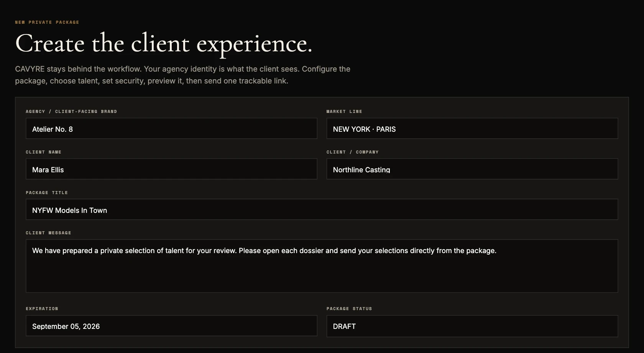Focus the Market Line field showing NEW YORK · PARIS
Viewport: 644px width, 353px height.
(x=472, y=128)
